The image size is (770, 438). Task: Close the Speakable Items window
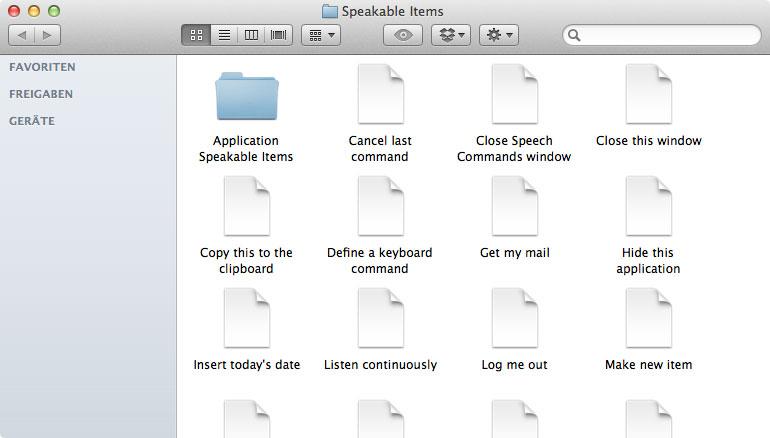tap(14, 11)
